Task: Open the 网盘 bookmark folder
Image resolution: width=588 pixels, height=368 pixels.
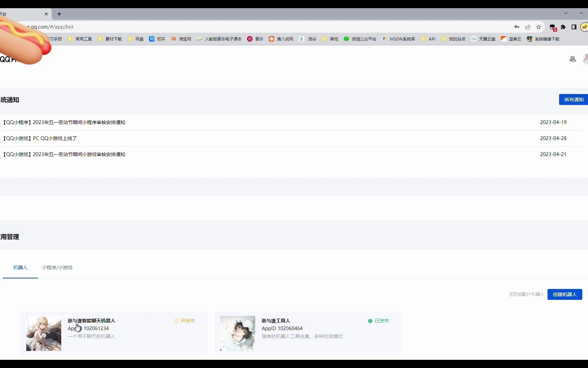Action: [136, 39]
